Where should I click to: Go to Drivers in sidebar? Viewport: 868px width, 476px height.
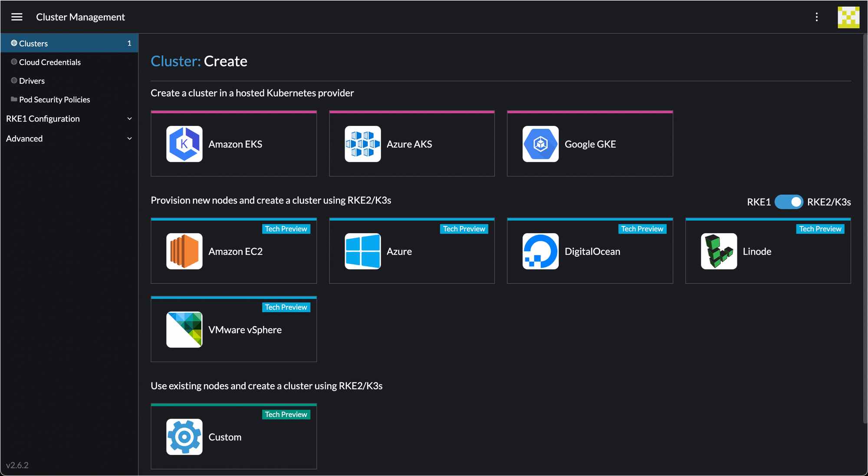(32, 81)
